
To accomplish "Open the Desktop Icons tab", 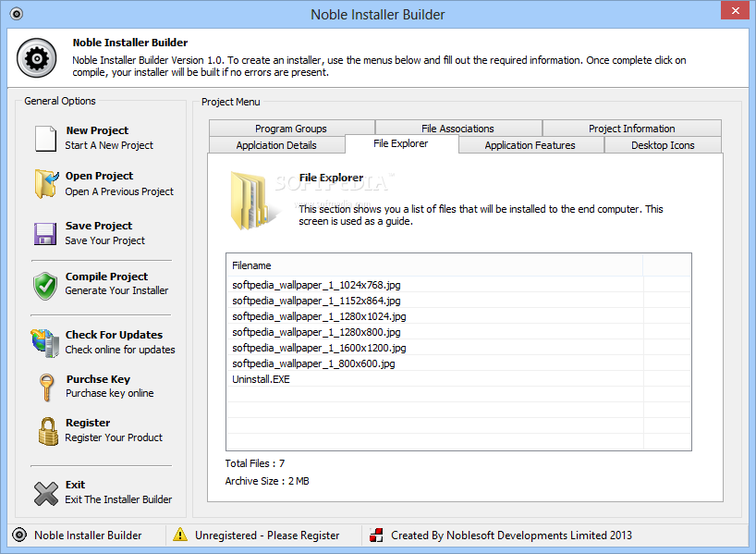I will [663, 145].
